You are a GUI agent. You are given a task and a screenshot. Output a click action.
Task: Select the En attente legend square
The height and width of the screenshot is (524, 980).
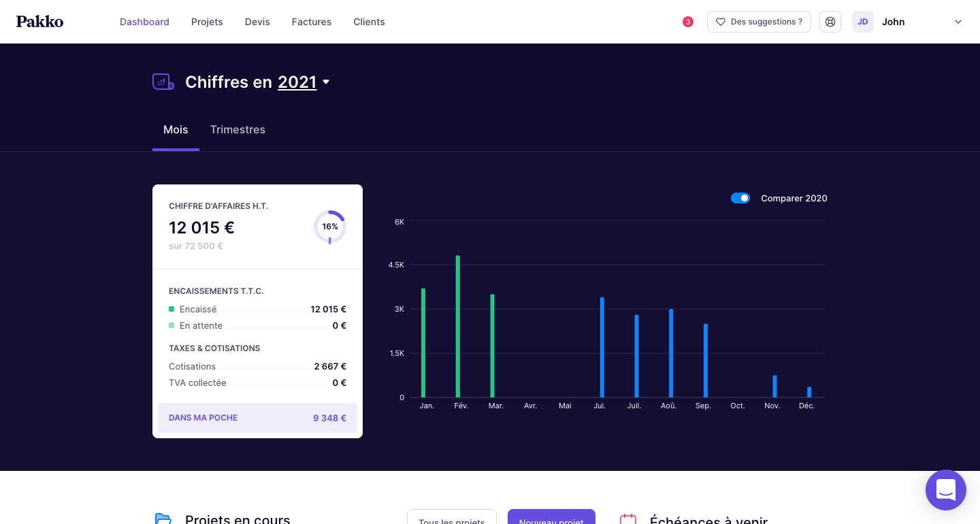172,325
